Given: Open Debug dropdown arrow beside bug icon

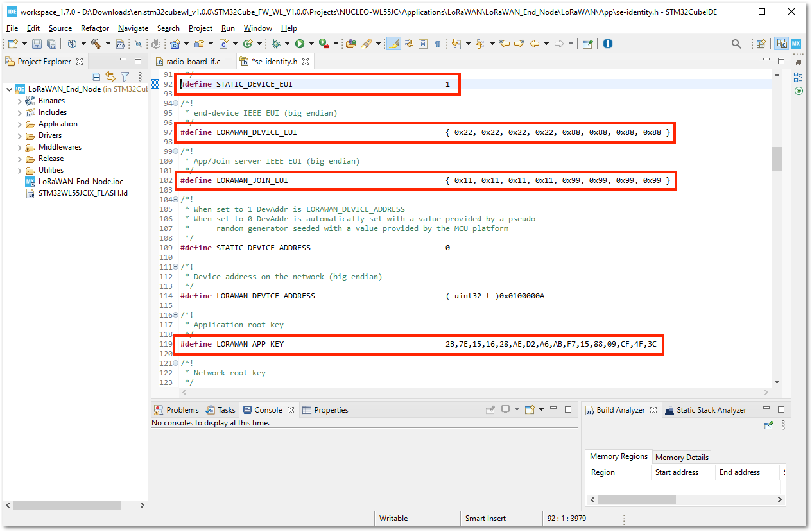Looking at the screenshot, I should (x=287, y=44).
